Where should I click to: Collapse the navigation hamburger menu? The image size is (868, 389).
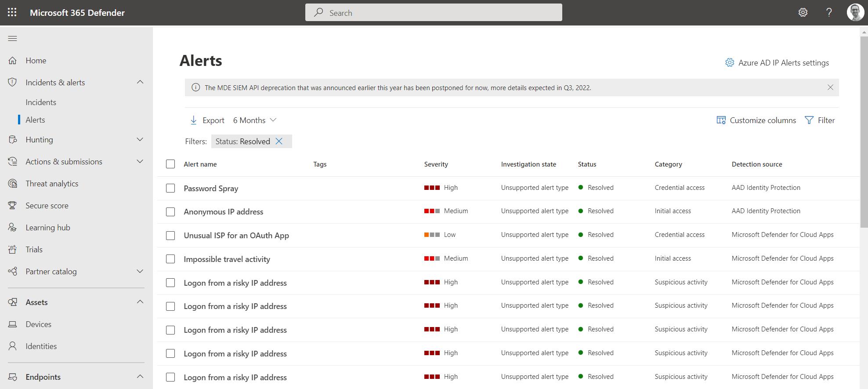12,39
